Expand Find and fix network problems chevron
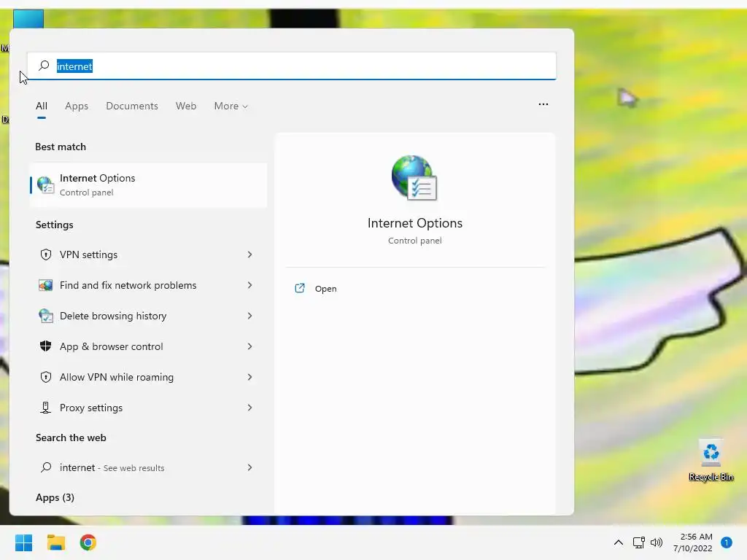This screenshot has width=747, height=560. [x=249, y=285]
